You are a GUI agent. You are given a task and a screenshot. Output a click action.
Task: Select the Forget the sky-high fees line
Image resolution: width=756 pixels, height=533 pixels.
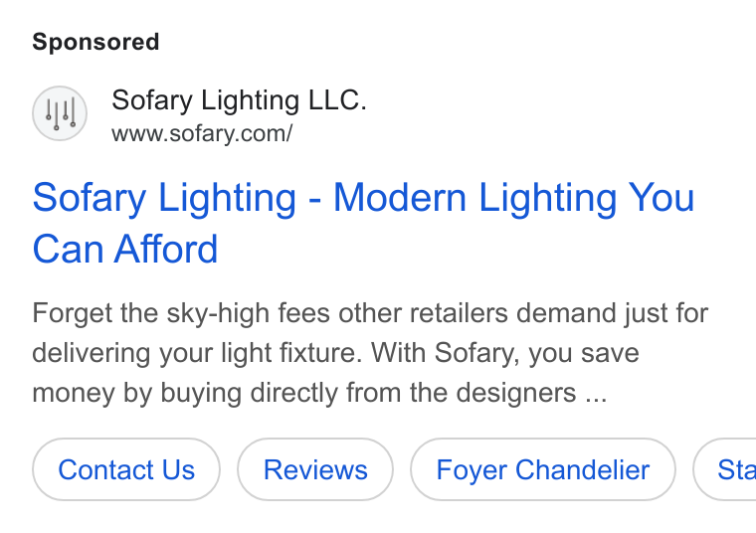click(370, 313)
